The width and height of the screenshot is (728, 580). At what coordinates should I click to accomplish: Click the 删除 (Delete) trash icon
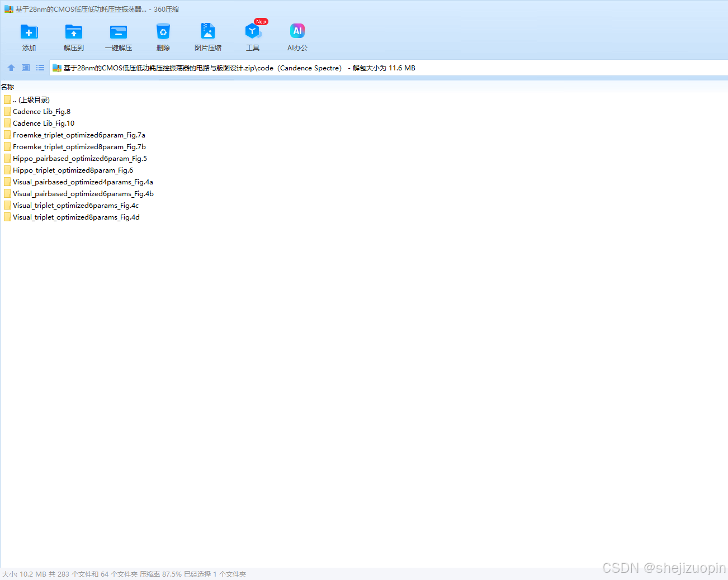pos(163,32)
